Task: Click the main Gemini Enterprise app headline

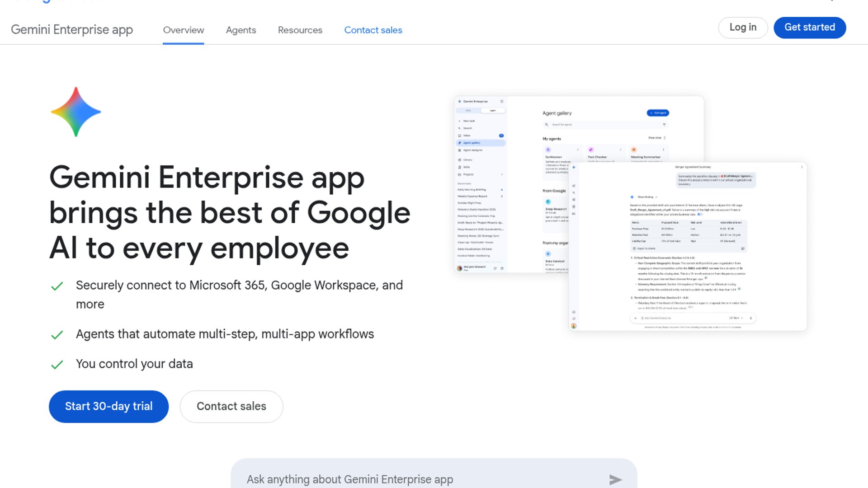Action: pos(230,213)
